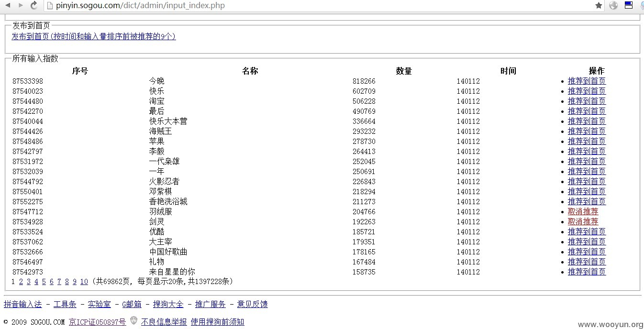Recommend 礼物 to homepage
The image size is (644, 329).
click(587, 262)
